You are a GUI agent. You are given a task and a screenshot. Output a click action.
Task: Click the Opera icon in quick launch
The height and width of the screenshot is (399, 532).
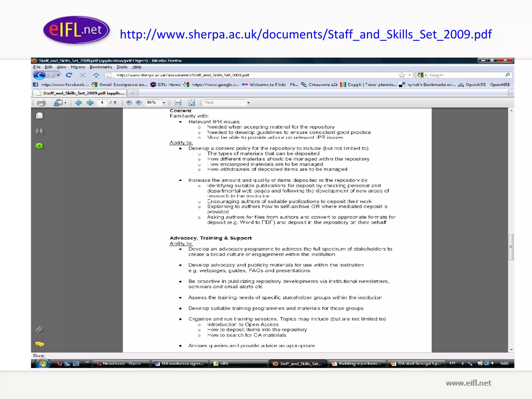click(59, 364)
